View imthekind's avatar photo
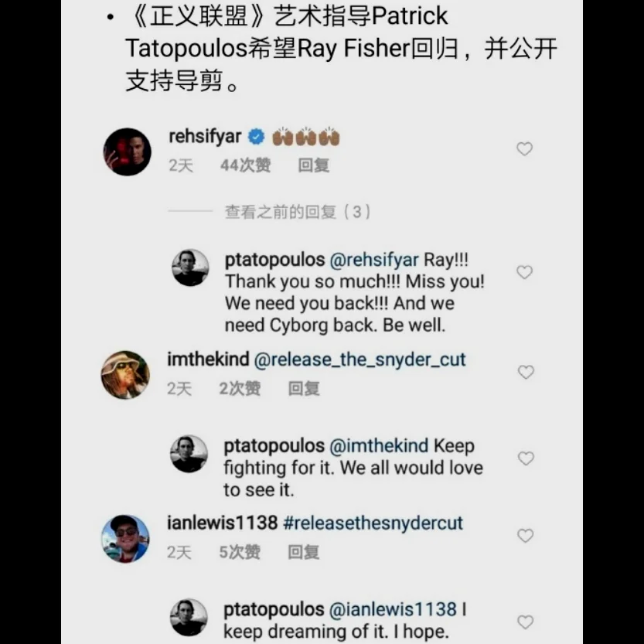Screen dimensions: 644x644 (x=126, y=374)
